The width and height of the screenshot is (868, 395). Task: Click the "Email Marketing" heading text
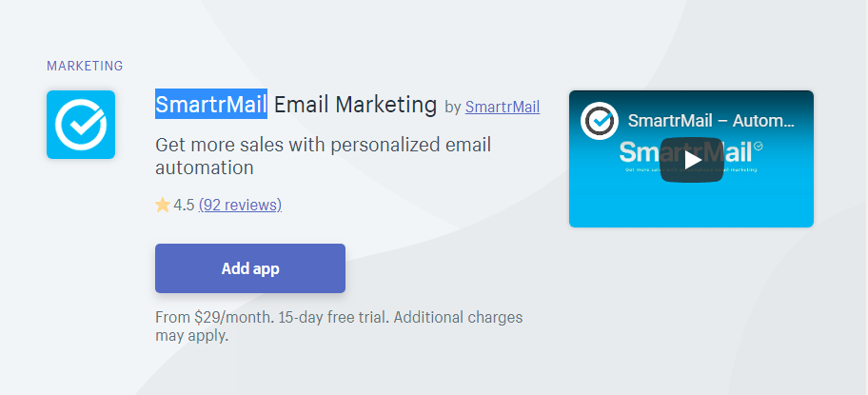(x=355, y=104)
